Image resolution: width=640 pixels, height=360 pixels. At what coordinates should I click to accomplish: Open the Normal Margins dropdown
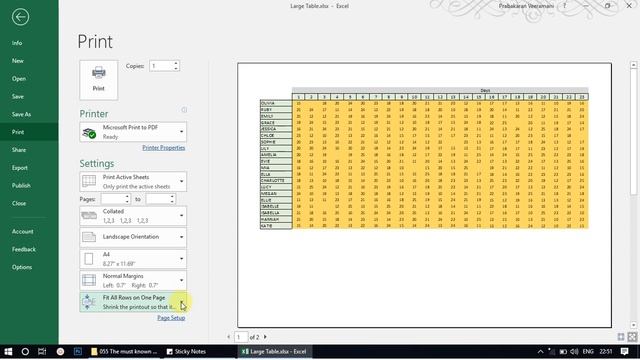[x=133, y=280]
